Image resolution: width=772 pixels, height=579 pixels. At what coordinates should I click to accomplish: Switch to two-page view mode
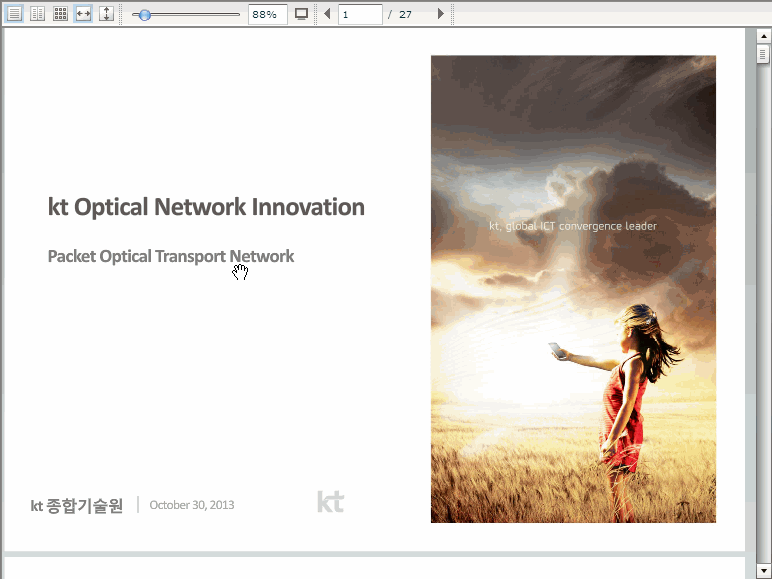coord(37,14)
